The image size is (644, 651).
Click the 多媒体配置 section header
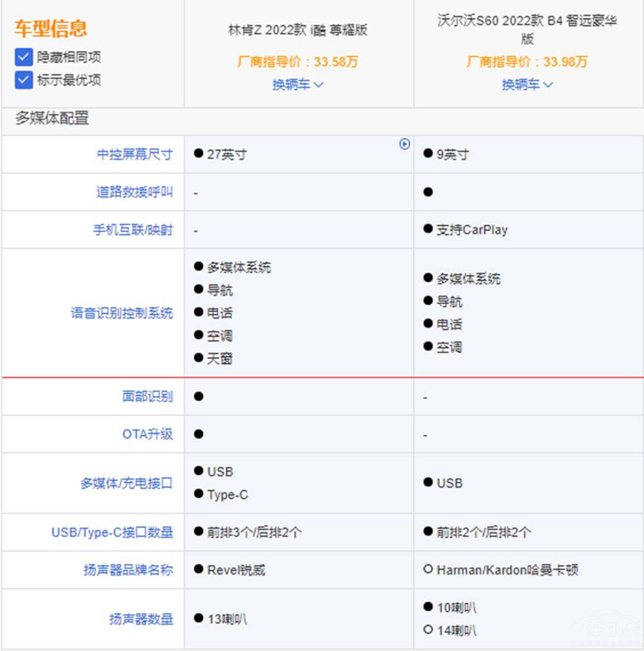point(52,118)
